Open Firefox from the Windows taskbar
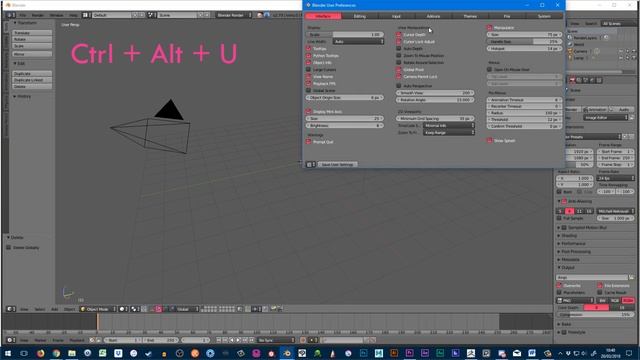 [40, 353]
